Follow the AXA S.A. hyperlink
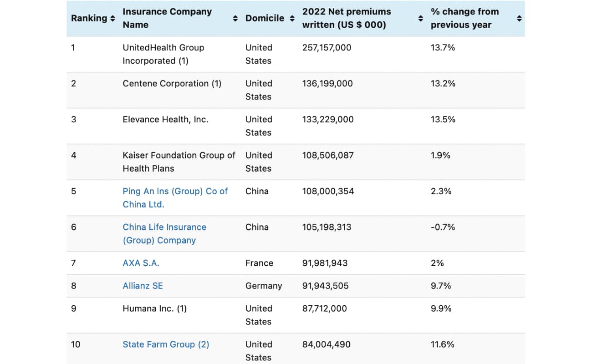592x364 pixels. click(141, 263)
